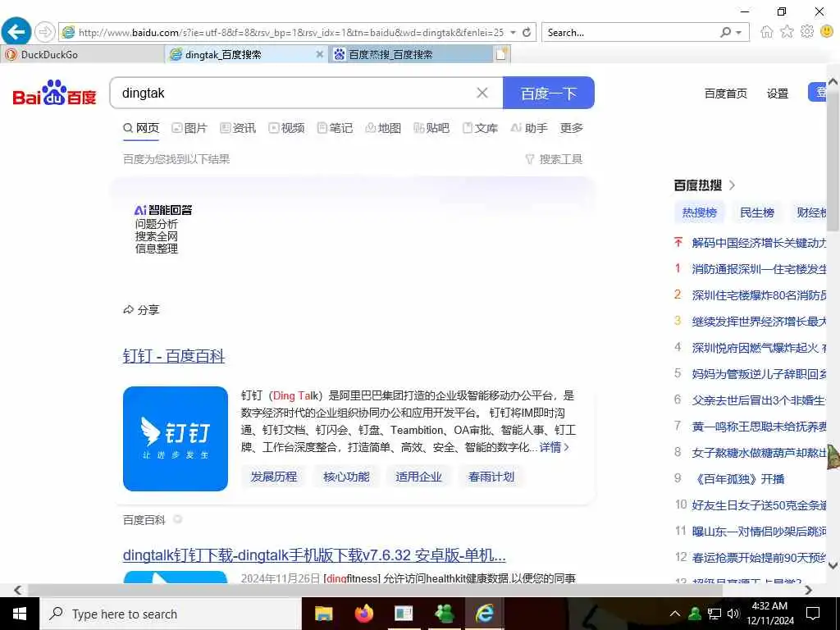Select the 资讯 news tab
Viewport: 840px width, 630px height.
[x=238, y=128]
